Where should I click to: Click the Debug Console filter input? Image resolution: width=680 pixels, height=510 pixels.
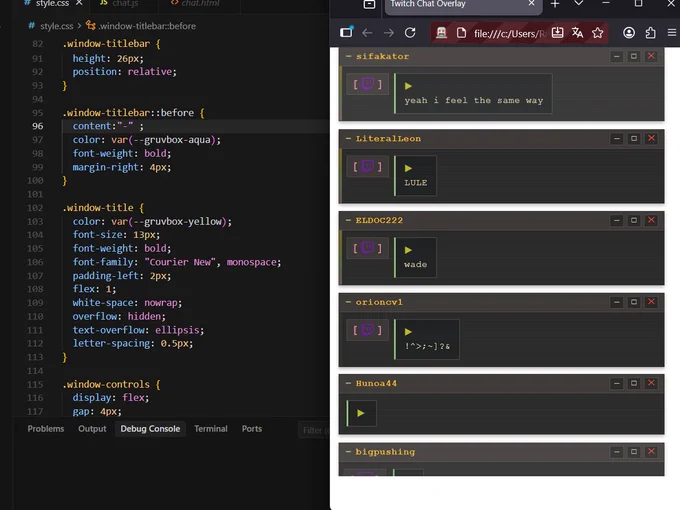click(314, 430)
